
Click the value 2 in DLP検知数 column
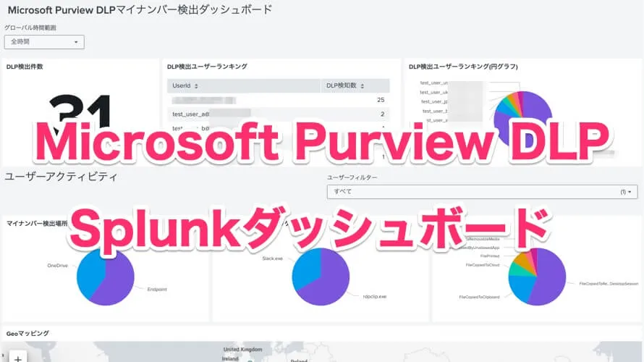point(382,114)
